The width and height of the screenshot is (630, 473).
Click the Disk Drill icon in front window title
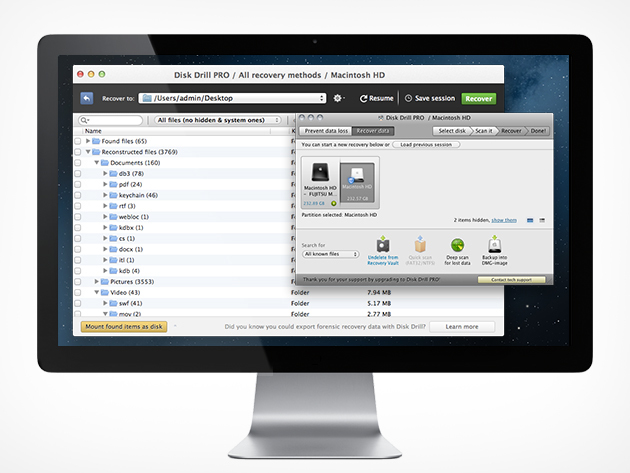(x=380, y=118)
